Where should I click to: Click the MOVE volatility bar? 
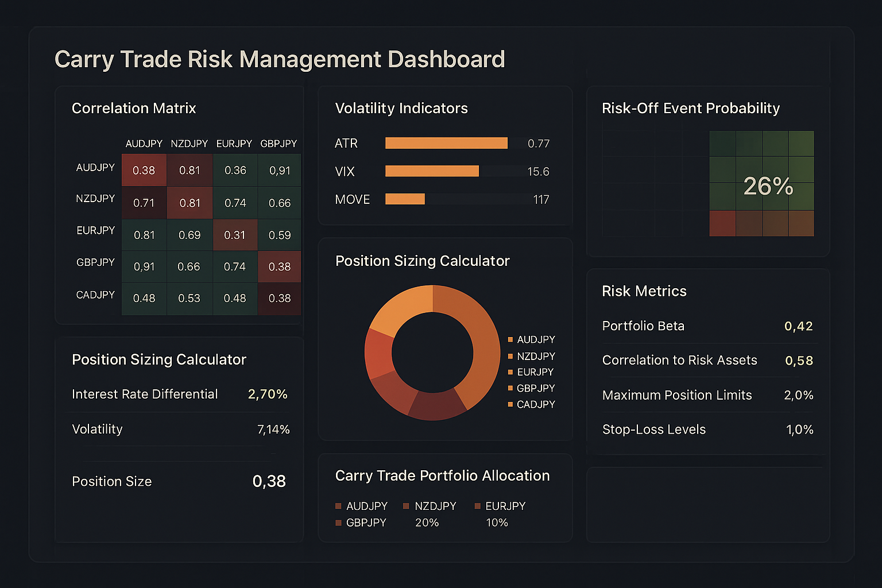pos(405,199)
